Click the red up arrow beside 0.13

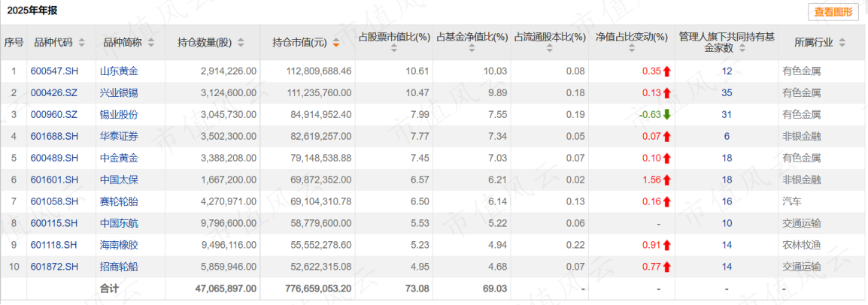point(666,93)
